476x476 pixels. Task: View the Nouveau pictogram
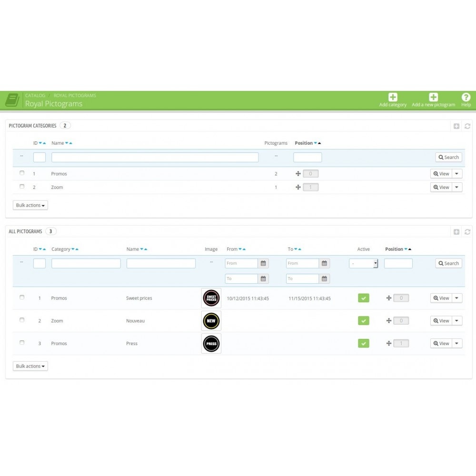441,320
